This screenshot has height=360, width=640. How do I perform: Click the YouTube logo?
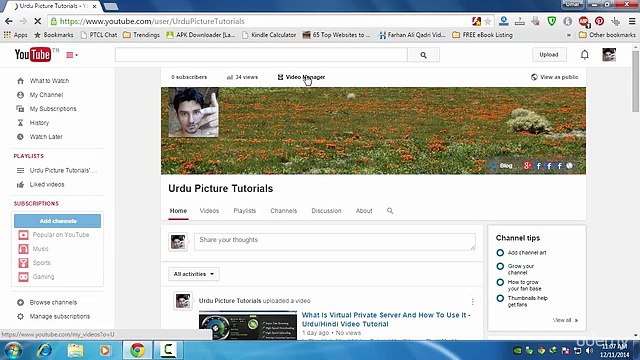(x=33, y=54)
